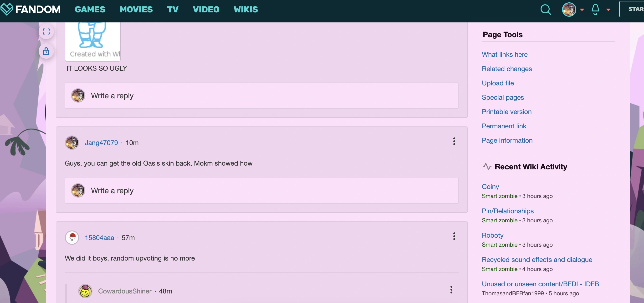This screenshot has height=303, width=644.
Task: Click the 15804aaa user avatar
Action: pos(72,237)
